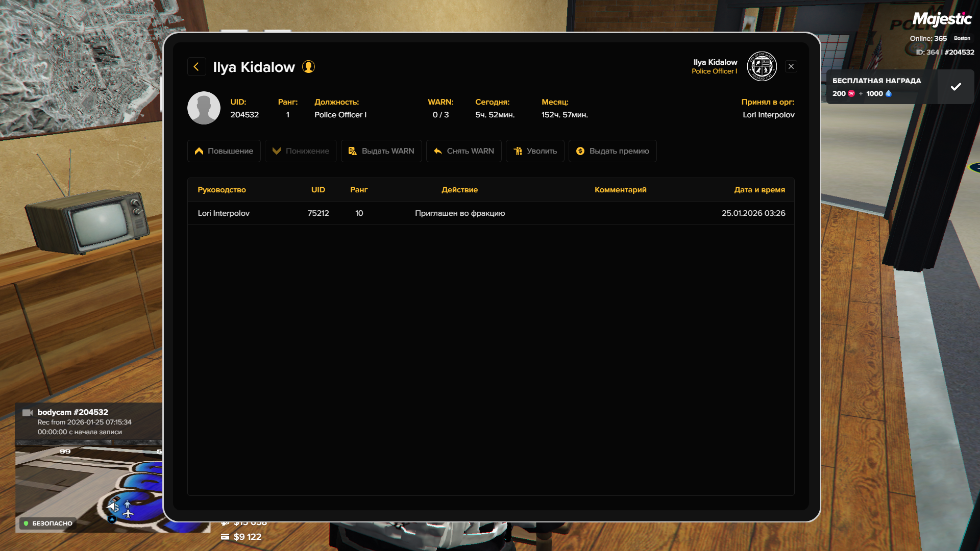Click the police department emblem
Image resolution: width=980 pixels, height=551 pixels.
click(x=762, y=67)
